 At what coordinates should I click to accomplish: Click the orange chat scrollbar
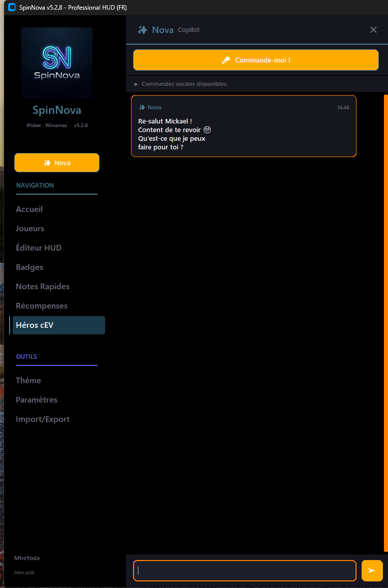coord(386,323)
